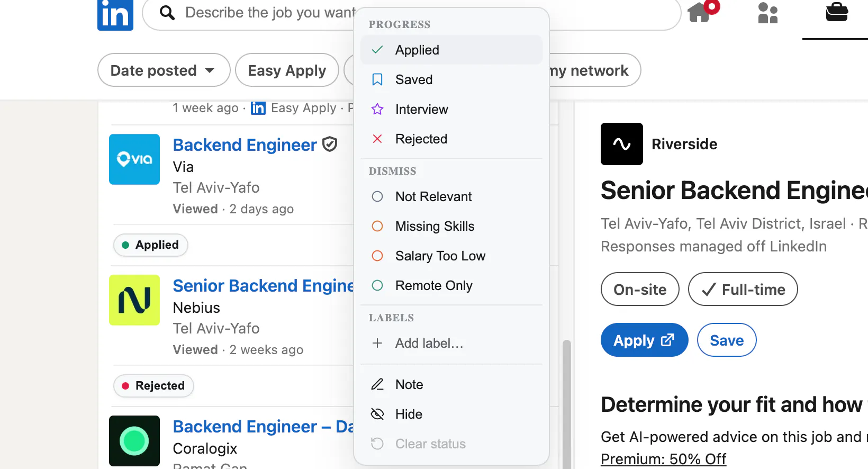
Task: Click the Riverside company name
Action: (x=684, y=144)
